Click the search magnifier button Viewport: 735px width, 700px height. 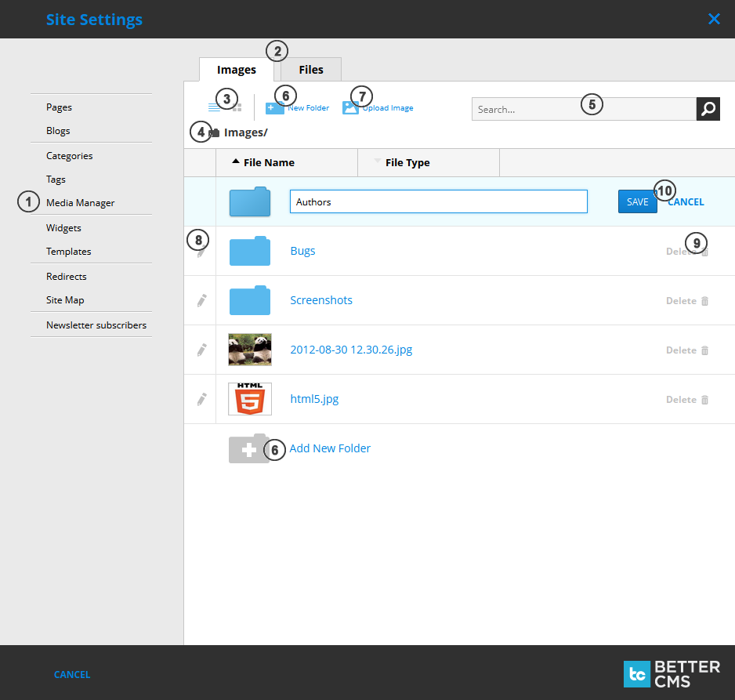(708, 109)
